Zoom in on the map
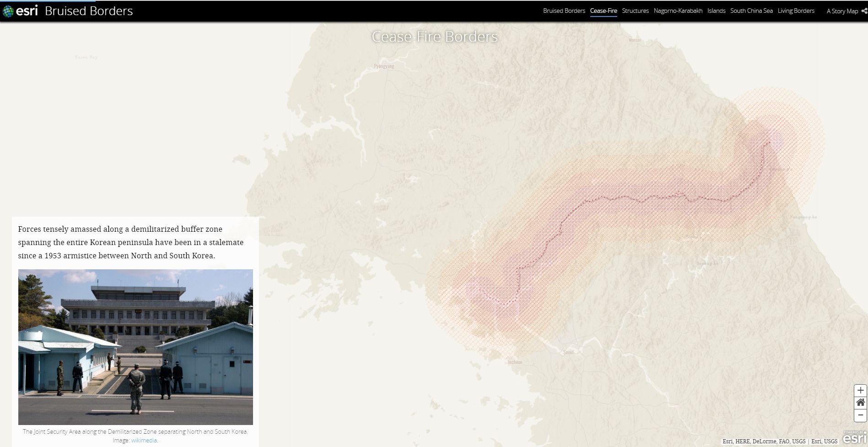The height and width of the screenshot is (447, 868). tap(860, 390)
